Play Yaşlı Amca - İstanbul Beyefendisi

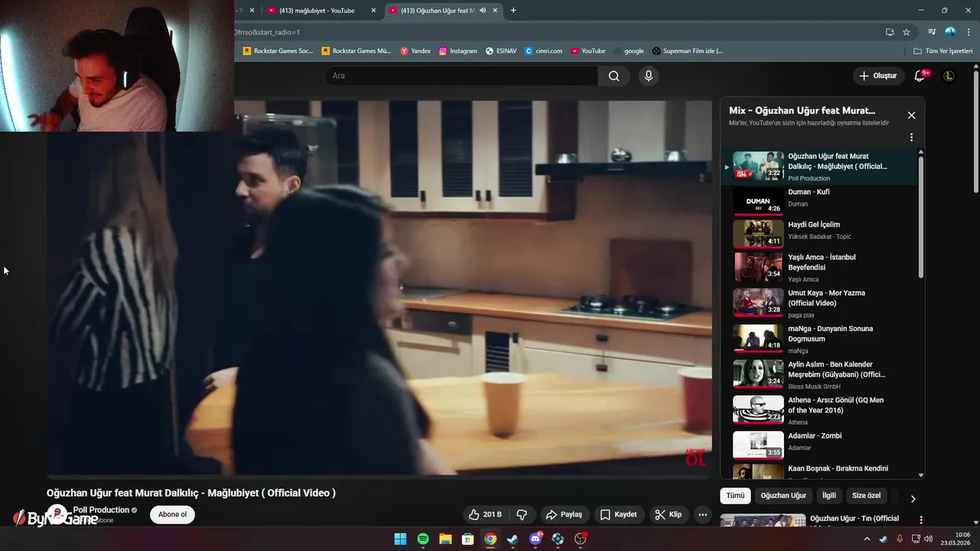pos(819,267)
